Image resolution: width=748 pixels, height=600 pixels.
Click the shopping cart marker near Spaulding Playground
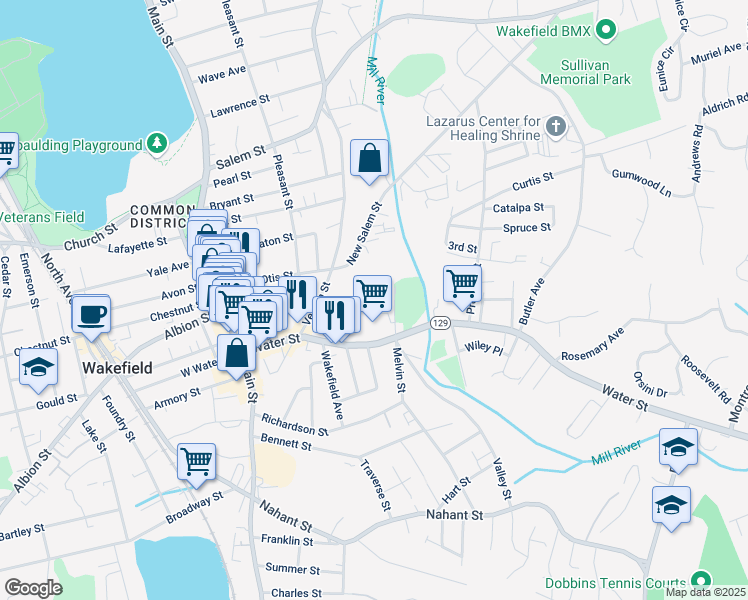[x=8, y=150]
